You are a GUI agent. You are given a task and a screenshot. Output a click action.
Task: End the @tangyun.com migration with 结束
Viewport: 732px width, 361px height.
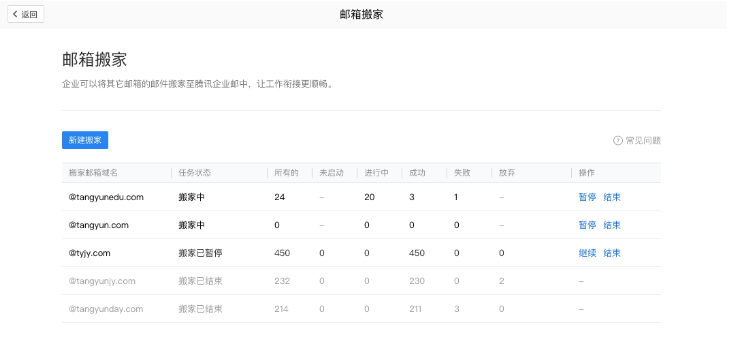click(x=612, y=225)
